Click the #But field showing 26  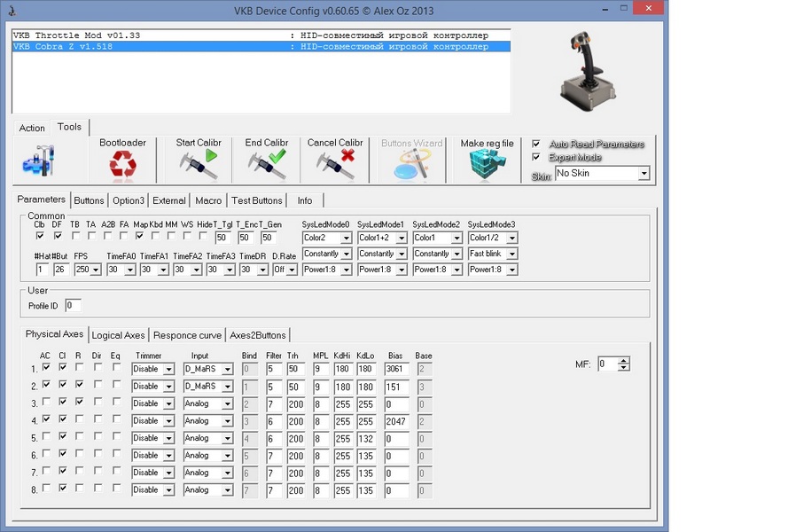pos(61,270)
